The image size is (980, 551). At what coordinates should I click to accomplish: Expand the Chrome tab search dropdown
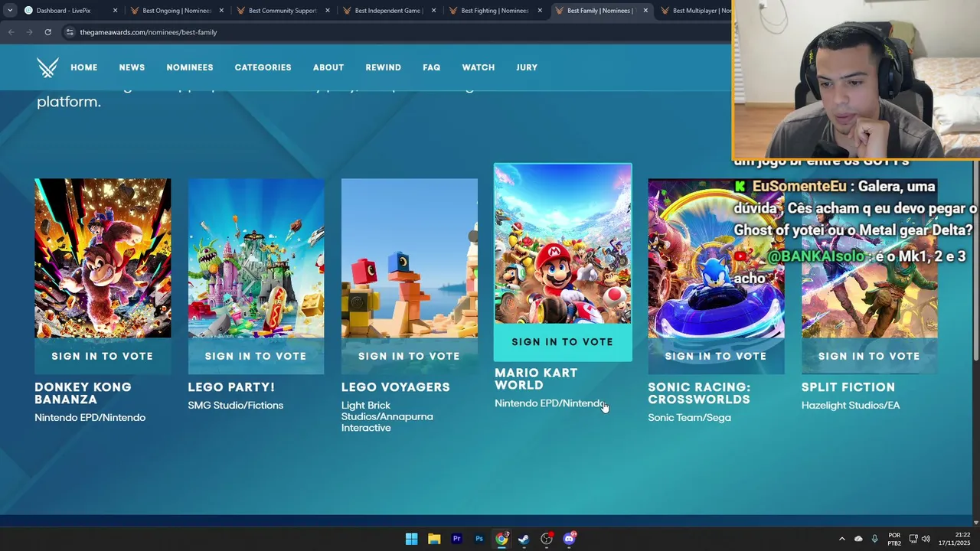click(x=9, y=11)
